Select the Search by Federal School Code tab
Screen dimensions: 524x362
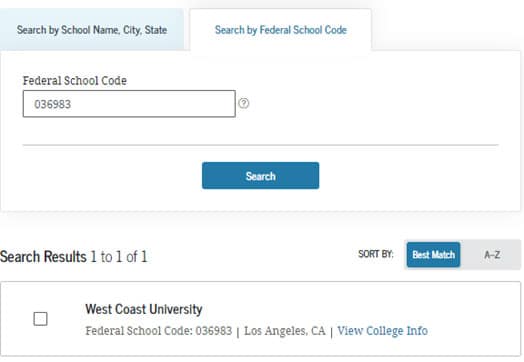click(281, 30)
